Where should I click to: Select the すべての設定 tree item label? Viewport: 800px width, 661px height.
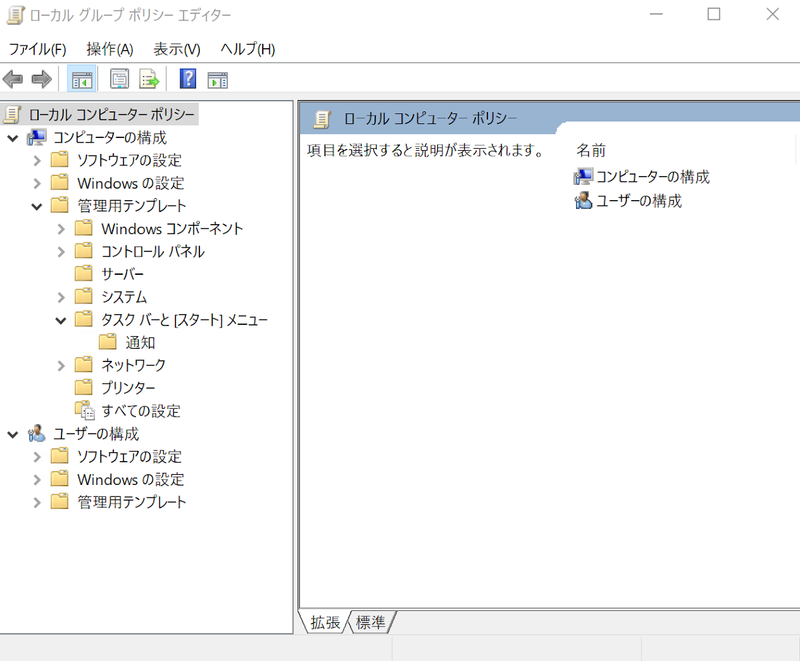(x=141, y=411)
